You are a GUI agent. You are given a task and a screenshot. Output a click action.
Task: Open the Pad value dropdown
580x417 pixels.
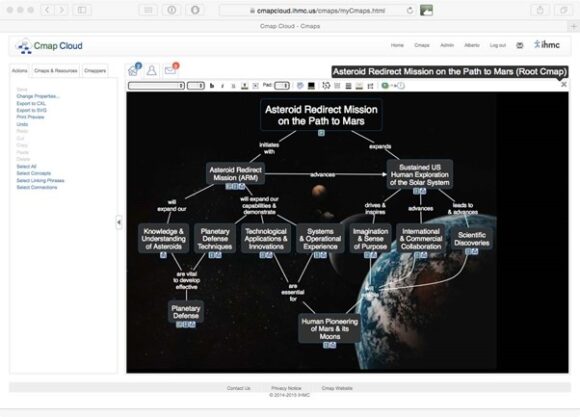(x=282, y=86)
